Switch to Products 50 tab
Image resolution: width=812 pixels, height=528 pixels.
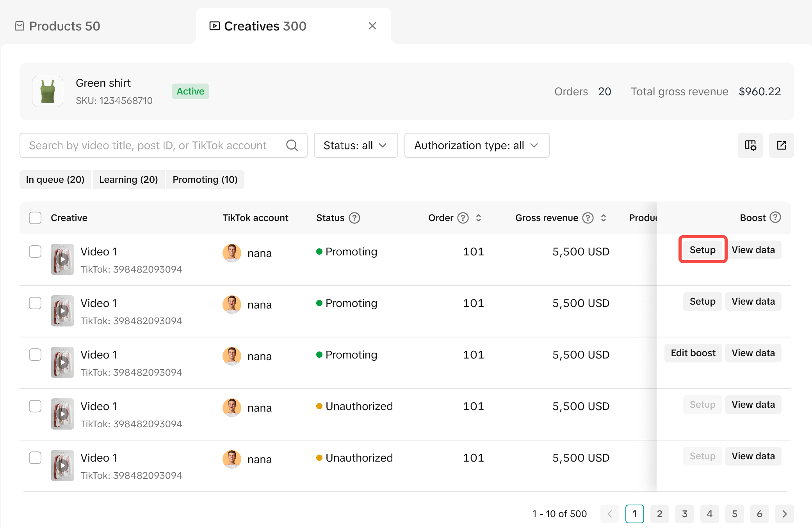[x=58, y=26]
